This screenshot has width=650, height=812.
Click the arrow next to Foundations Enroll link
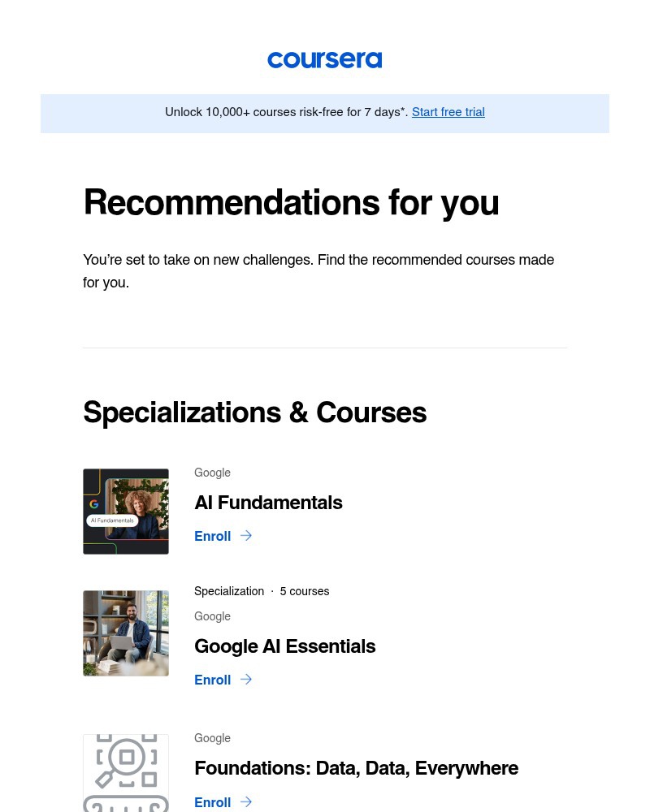(x=245, y=801)
